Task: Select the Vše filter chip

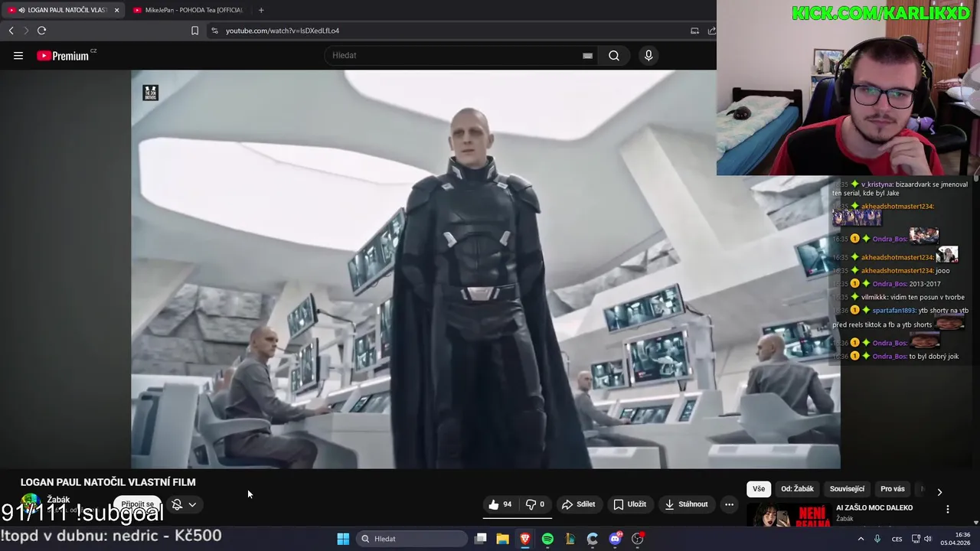Action: click(x=758, y=489)
